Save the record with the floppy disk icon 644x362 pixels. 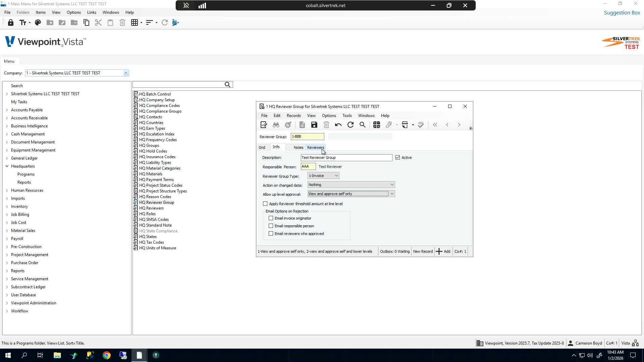(x=314, y=125)
